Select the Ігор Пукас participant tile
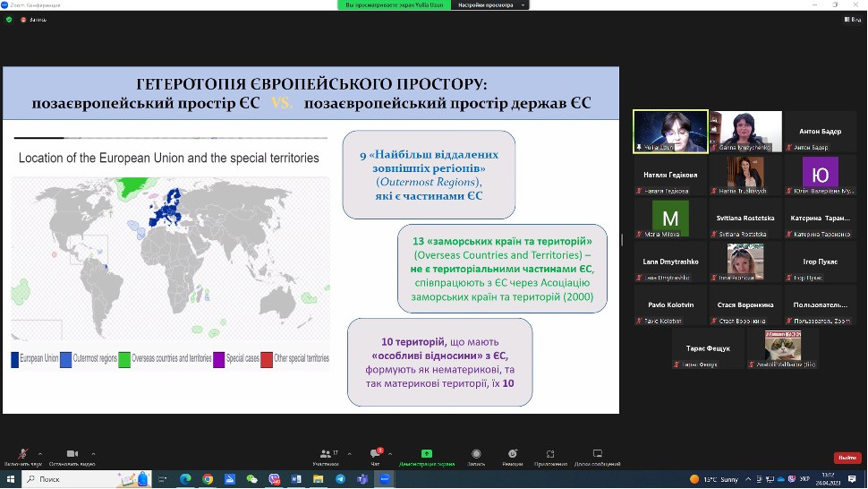 pos(820,262)
